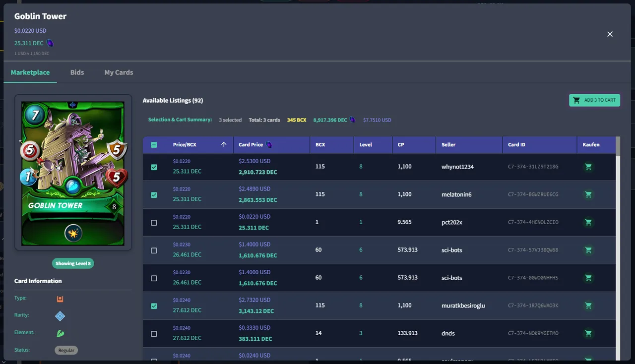Sort by the Price/BCX column arrow
This screenshot has width=635, height=364.
click(x=224, y=145)
